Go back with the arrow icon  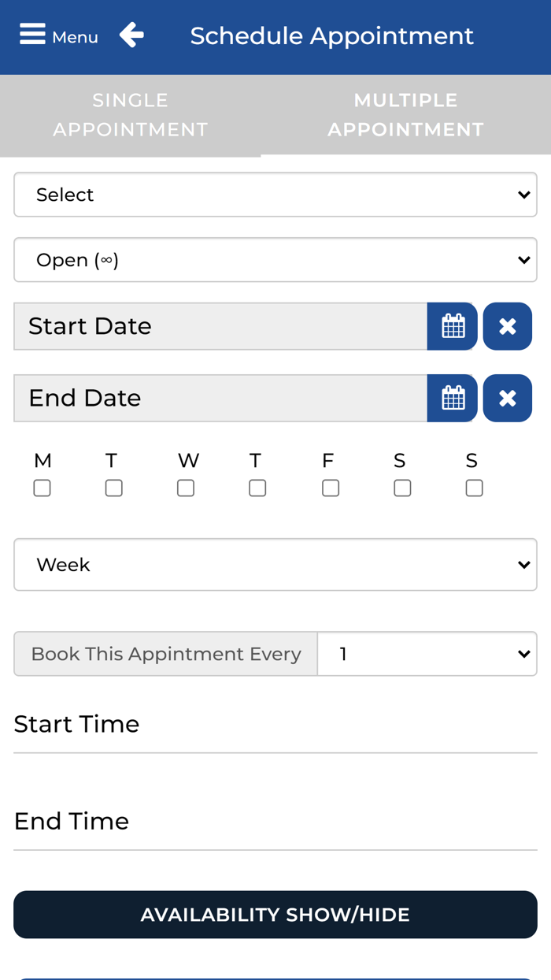[x=131, y=35]
